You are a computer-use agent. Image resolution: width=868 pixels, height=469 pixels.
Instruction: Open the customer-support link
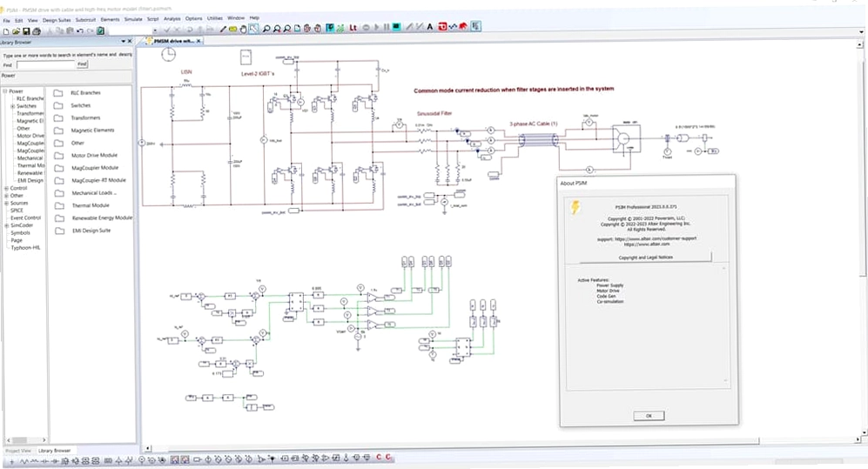(656, 239)
